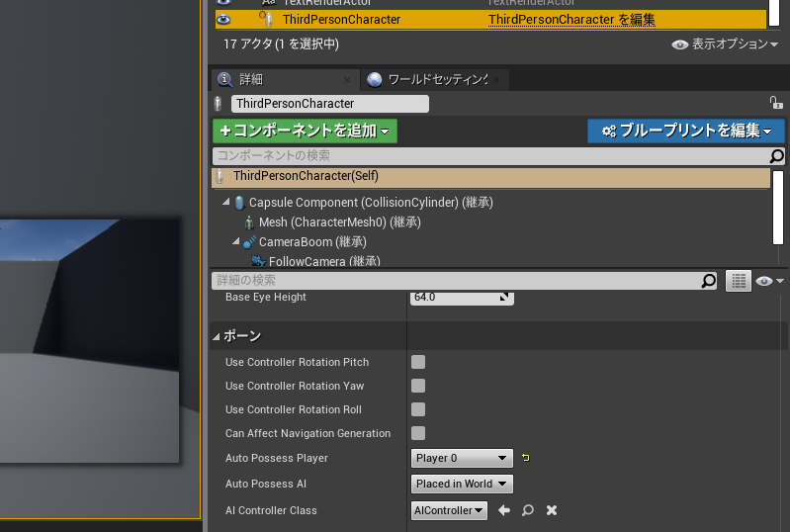Collapse the ポーン section

coord(217,336)
